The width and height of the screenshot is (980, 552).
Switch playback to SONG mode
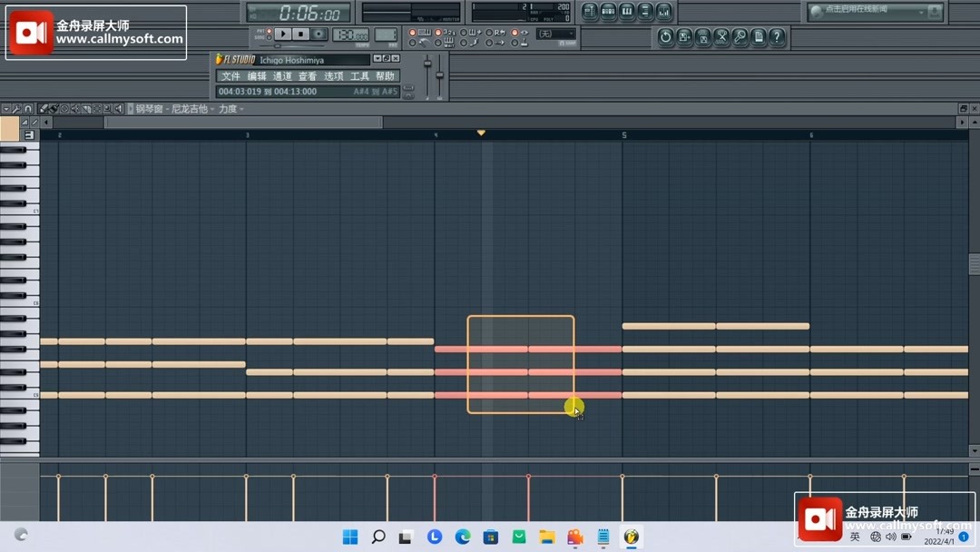tap(269, 37)
